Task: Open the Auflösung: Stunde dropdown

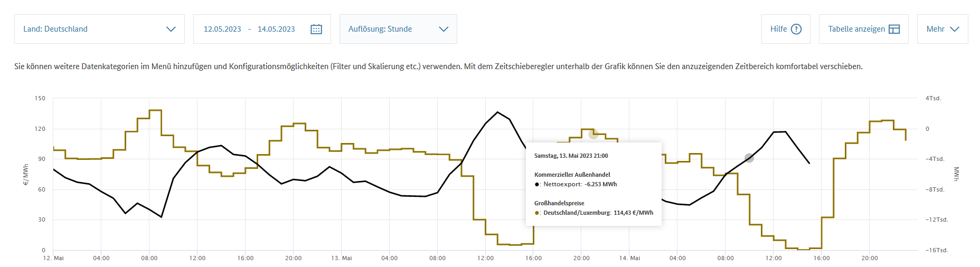Action: [398, 29]
